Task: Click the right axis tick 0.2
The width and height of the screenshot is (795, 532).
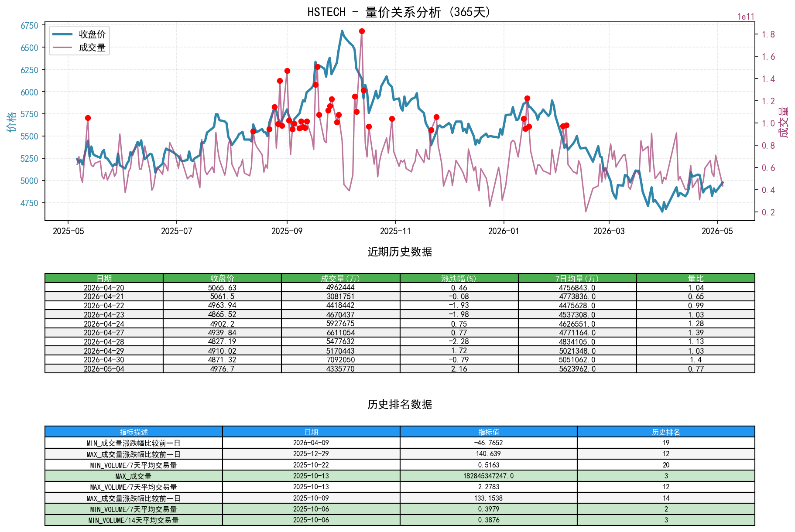Action: point(768,212)
